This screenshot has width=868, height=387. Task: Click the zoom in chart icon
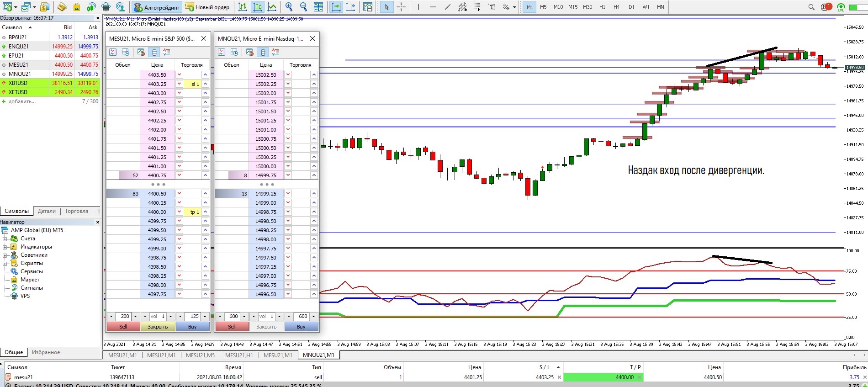[289, 7]
